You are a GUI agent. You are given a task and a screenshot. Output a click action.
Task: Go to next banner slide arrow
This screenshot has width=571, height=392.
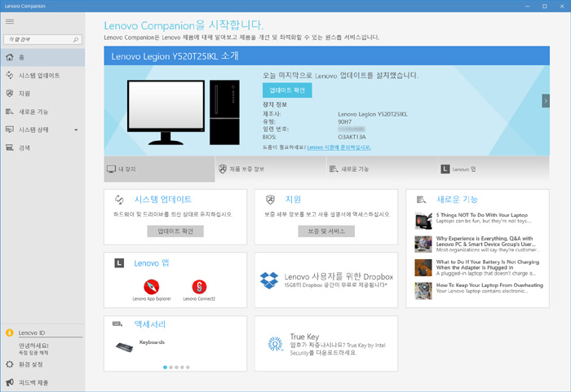tap(546, 101)
